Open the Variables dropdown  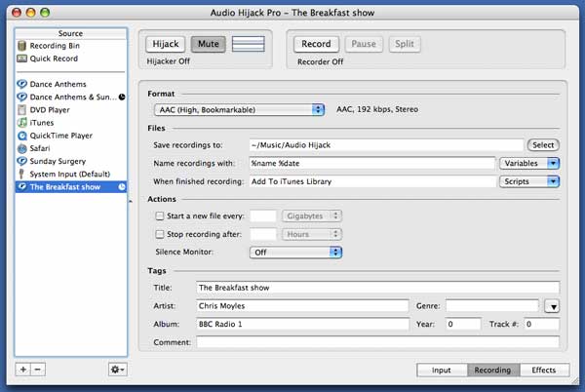pos(529,164)
